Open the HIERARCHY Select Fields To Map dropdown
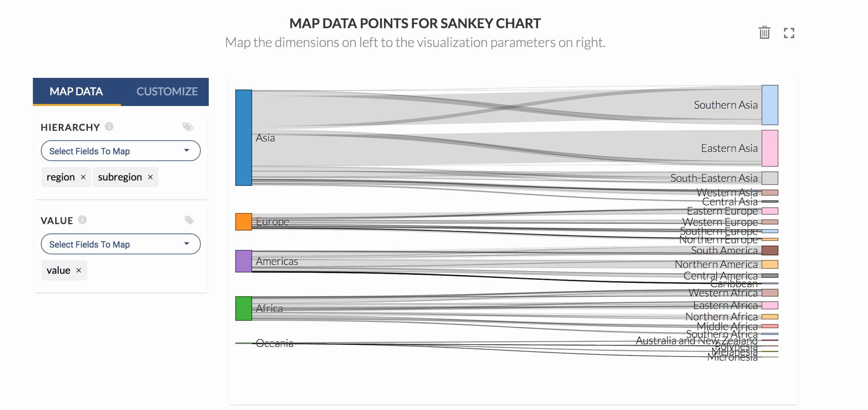Image resolution: width=868 pixels, height=410 pixels. [x=120, y=150]
